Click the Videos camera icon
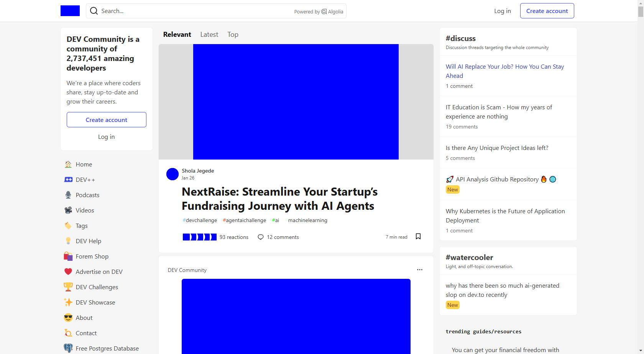This screenshot has width=644, height=354. 68,210
